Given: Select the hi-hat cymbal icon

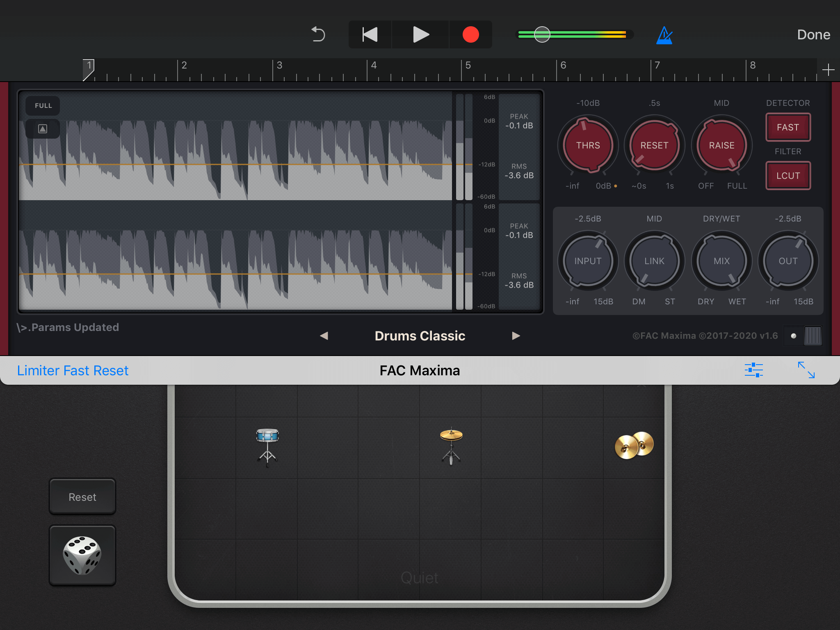Looking at the screenshot, I should pyautogui.click(x=451, y=446).
